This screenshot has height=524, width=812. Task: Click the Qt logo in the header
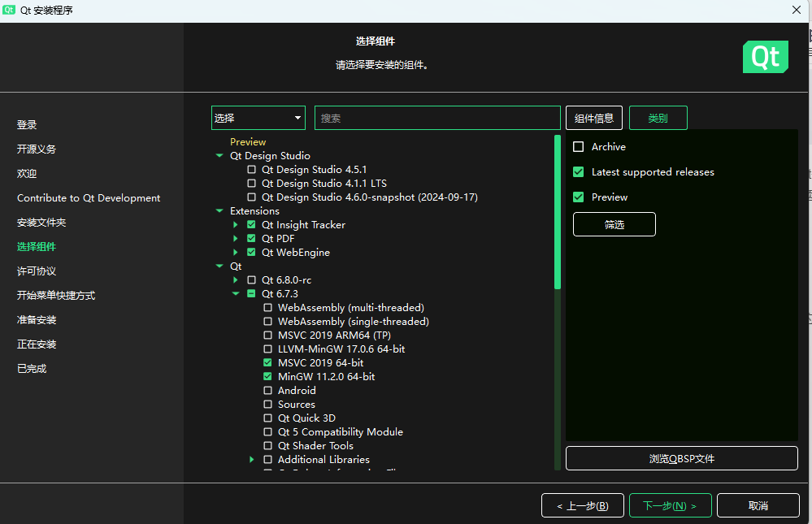pos(766,57)
